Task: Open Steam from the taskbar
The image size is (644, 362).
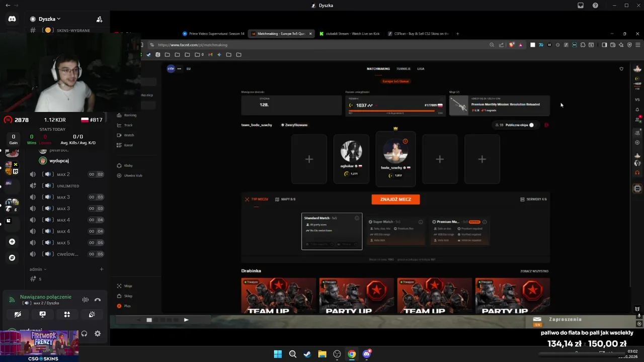Action: (x=307, y=354)
